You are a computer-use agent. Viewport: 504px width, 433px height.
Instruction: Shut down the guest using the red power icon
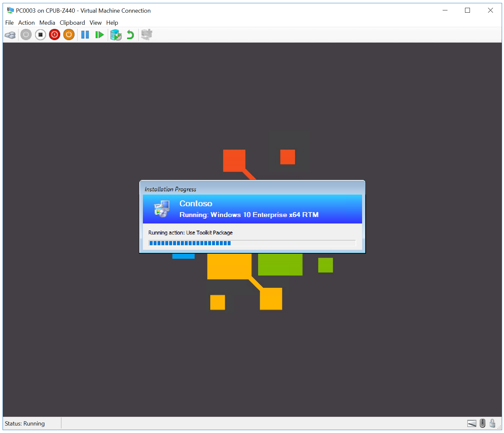click(x=55, y=35)
